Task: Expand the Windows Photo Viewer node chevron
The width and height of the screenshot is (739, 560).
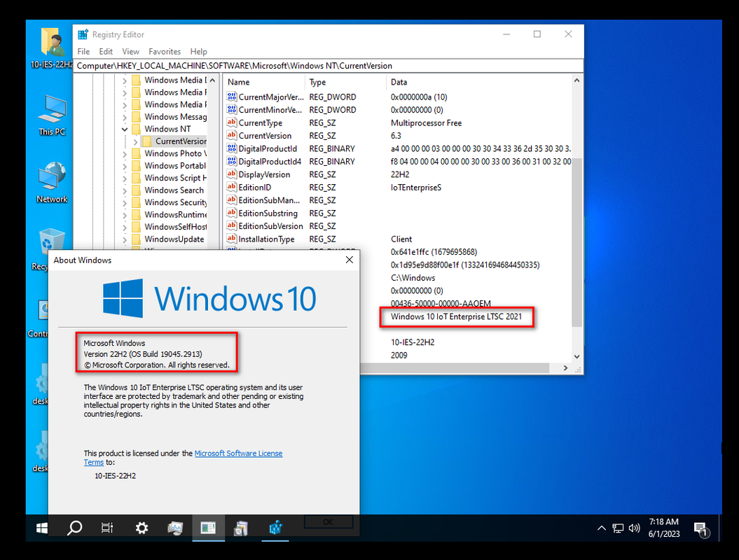Action: [125, 153]
